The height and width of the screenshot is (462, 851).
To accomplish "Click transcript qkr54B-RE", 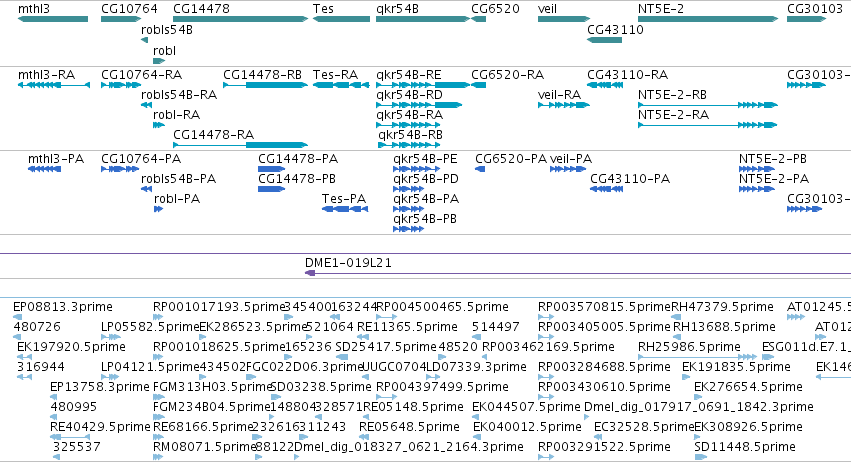I will click(x=423, y=85).
